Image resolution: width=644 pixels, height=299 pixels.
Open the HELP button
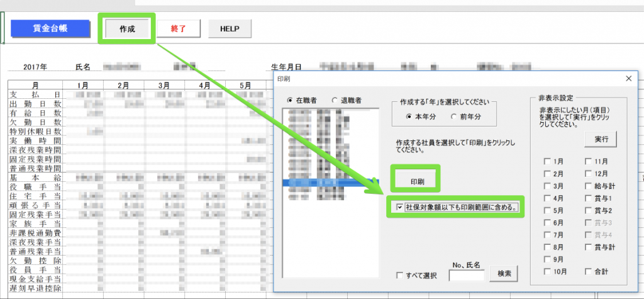pyautogui.click(x=230, y=29)
